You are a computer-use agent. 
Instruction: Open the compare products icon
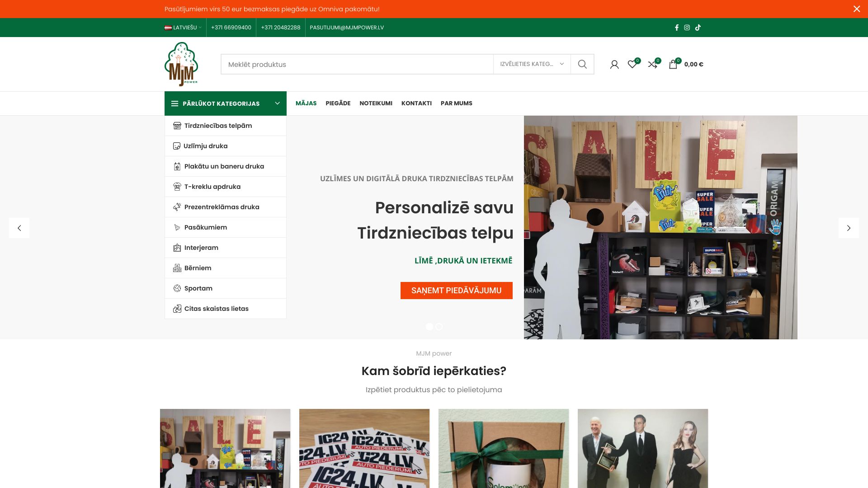pos(652,65)
